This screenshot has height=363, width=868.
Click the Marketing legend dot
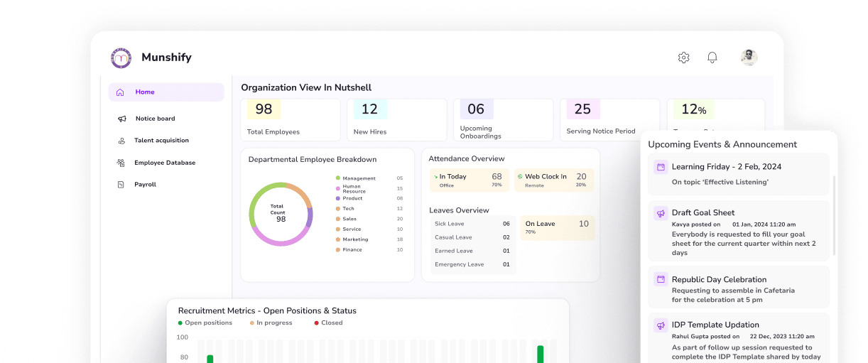(339, 239)
